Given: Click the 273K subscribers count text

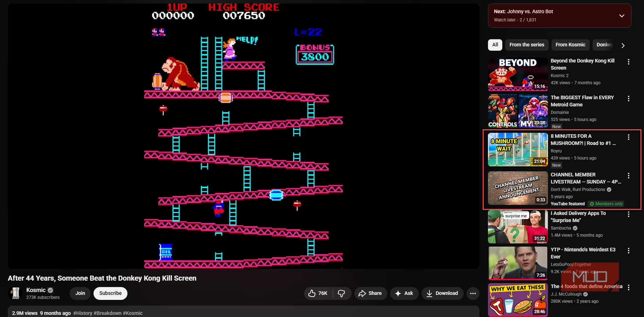Looking at the screenshot, I should [x=43, y=297].
